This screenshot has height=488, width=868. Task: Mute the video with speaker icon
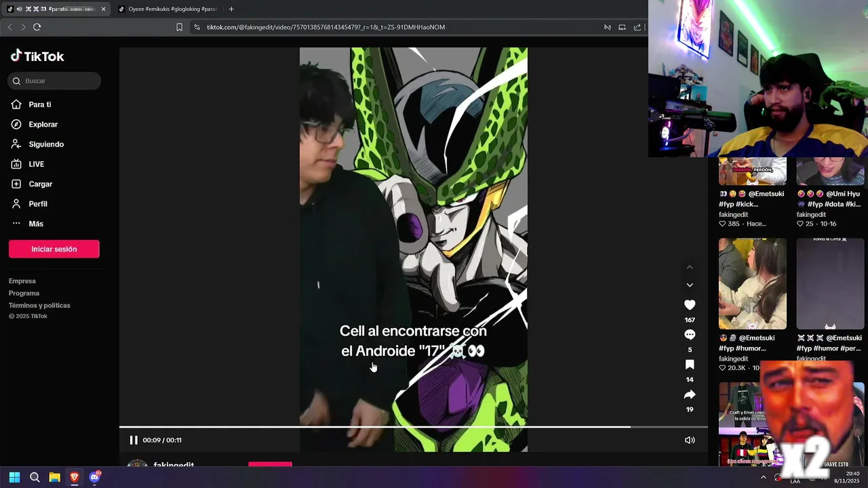pyautogui.click(x=690, y=440)
